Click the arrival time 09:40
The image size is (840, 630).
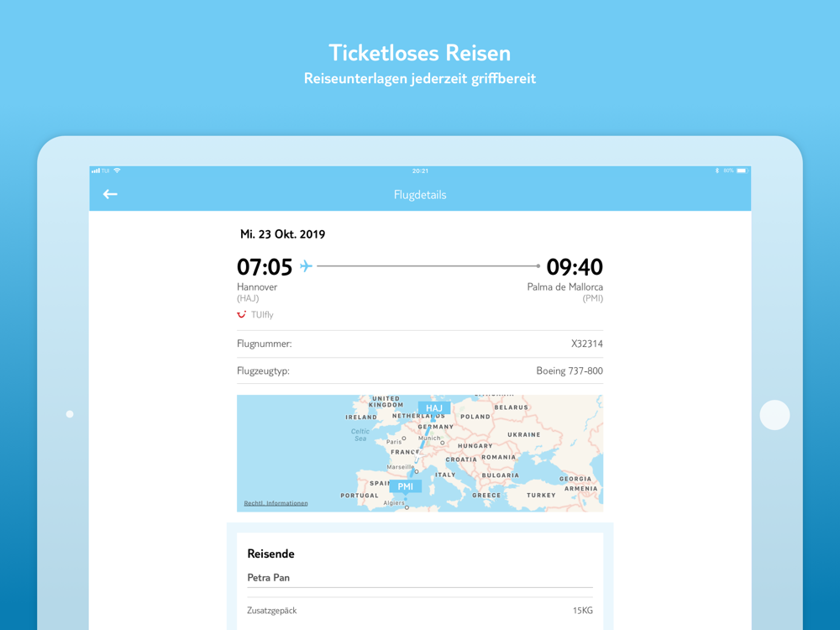[575, 267]
